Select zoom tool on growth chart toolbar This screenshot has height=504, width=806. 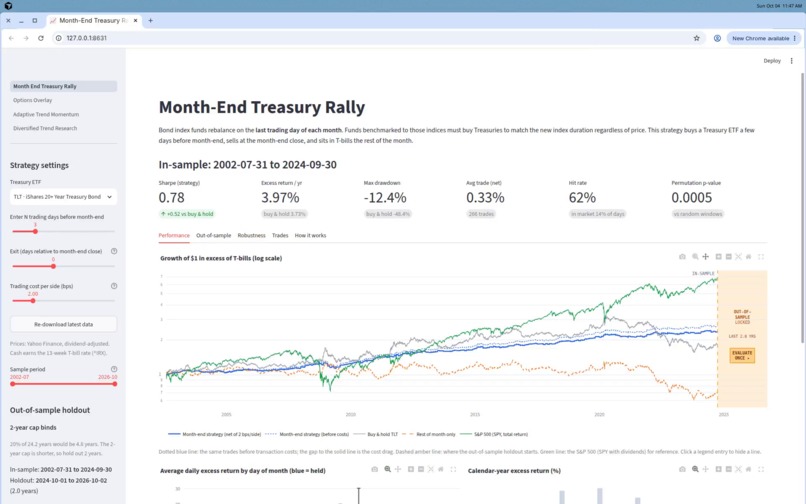pos(695,257)
